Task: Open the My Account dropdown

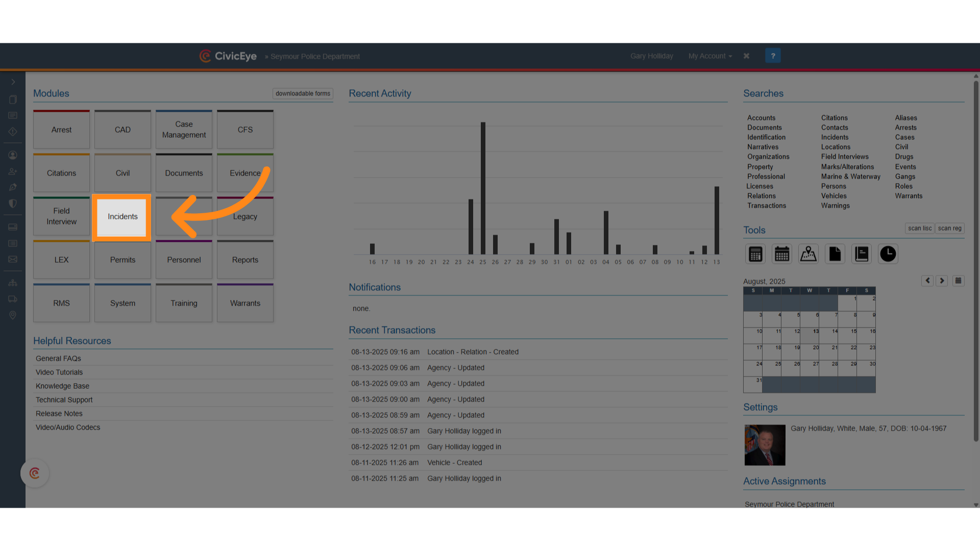Action: [x=710, y=56]
